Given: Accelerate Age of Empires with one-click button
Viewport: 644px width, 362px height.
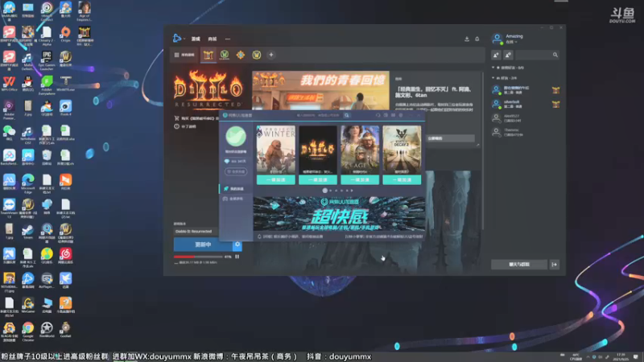Looking at the screenshot, I should click(x=360, y=179).
